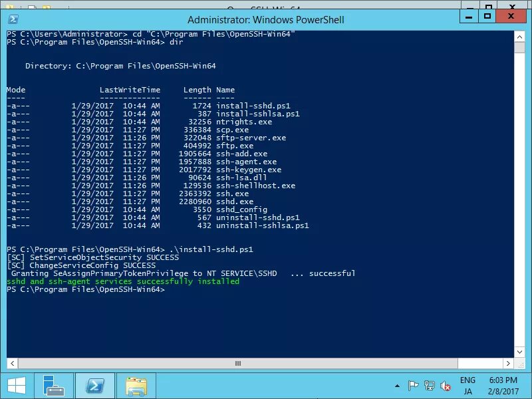532x399 pixels.
Task: Click the ChangeServiceConfig SUCCESS line
Action: tap(81, 265)
